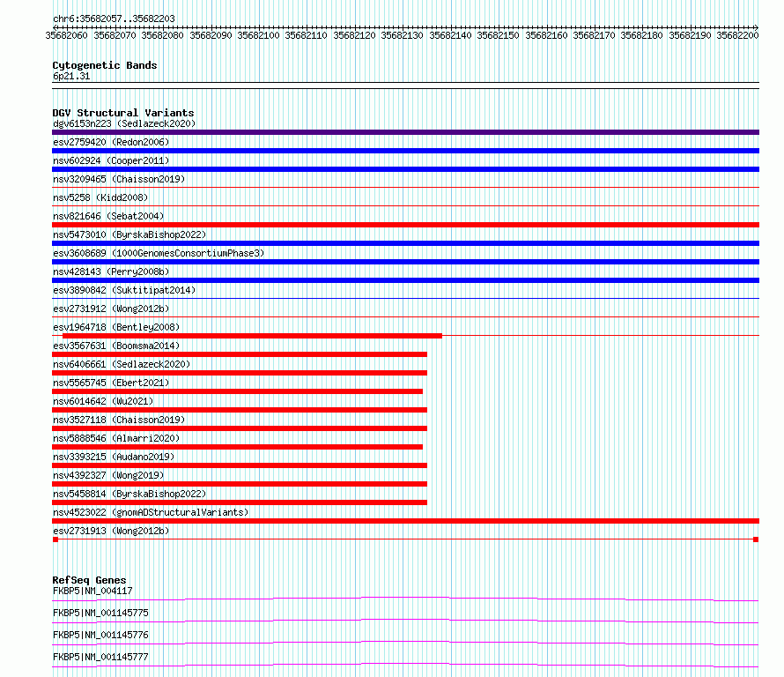The width and height of the screenshot is (784, 677).
Task: Open transcript FKBP5|NM_001145775 label
Action: [x=100, y=613]
